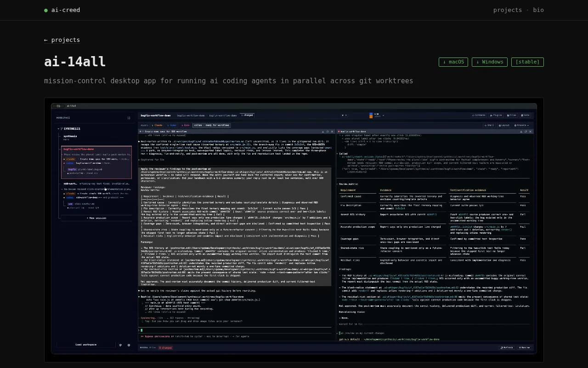588x368 pixels.
Task: Click the 1 changed badge in header
Action: (x=247, y=115)
